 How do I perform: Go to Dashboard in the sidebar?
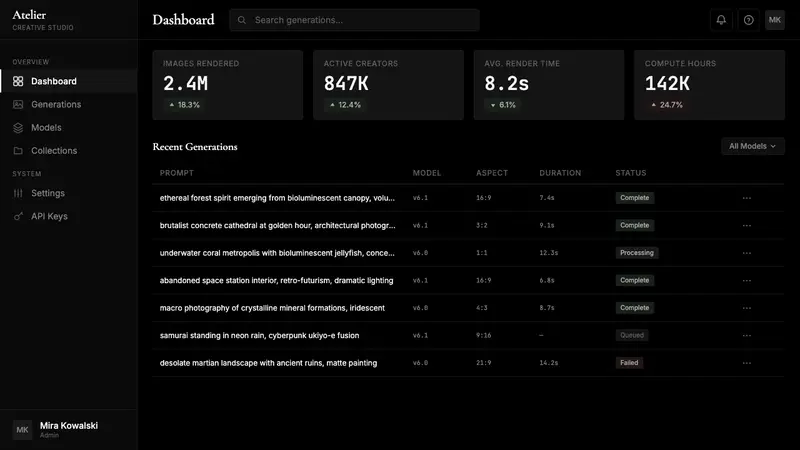tap(69, 81)
